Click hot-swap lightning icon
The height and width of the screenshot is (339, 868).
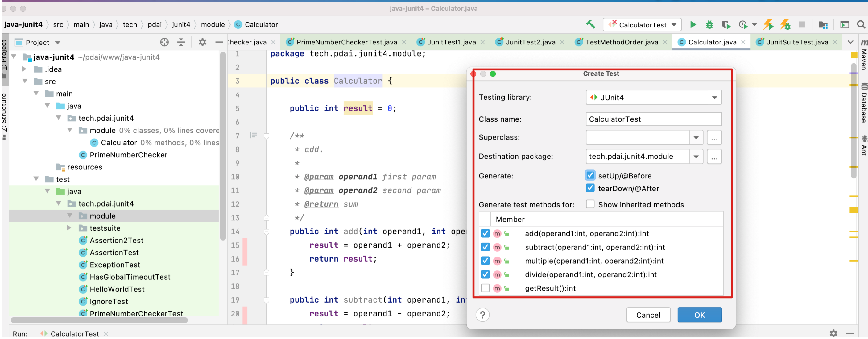768,25
